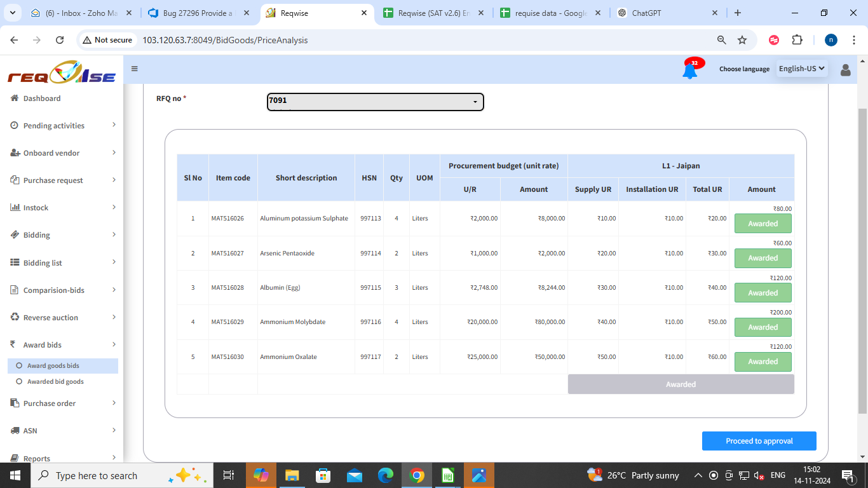Switch to Reqwise (SAT v2.6) spreadsheet tab
868x488 pixels.
434,13
